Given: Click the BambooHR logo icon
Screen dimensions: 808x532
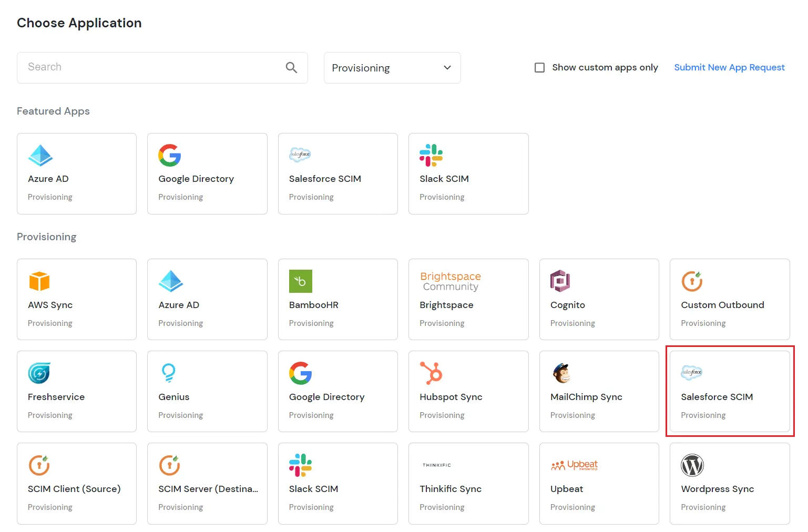Looking at the screenshot, I should 300,282.
